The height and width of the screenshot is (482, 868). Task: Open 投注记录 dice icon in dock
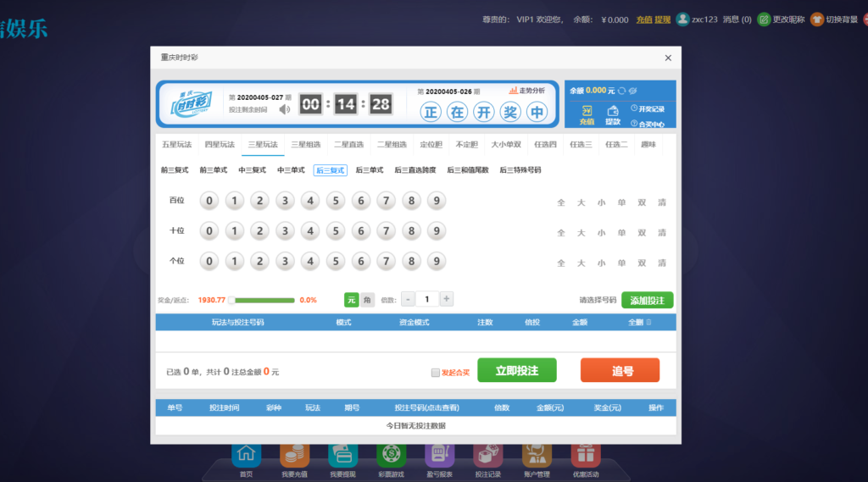(487, 457)
